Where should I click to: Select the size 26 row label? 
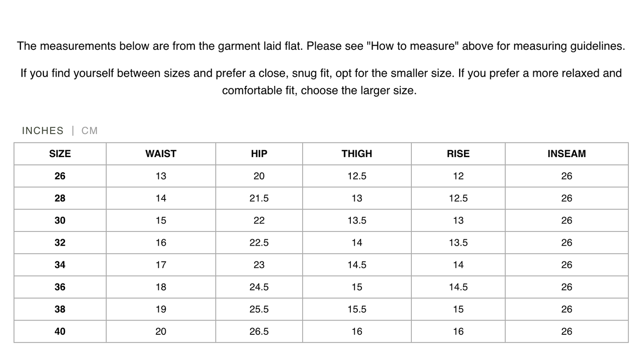coord(60,176)
